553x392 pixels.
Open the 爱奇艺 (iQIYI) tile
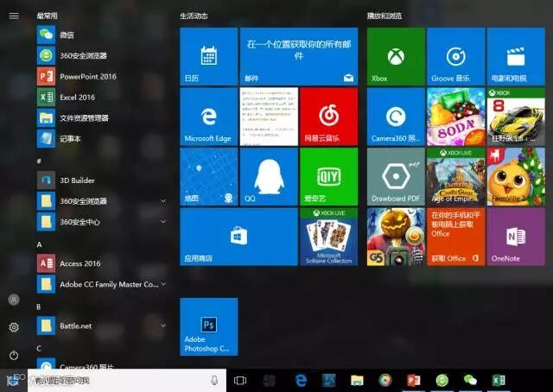tap(328, 177)
